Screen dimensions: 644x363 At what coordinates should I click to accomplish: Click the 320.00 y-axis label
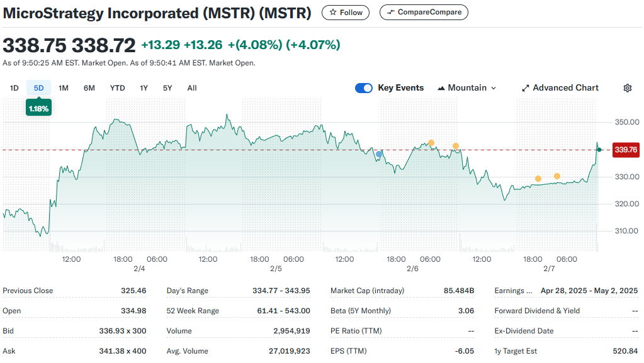coord(627,204)
